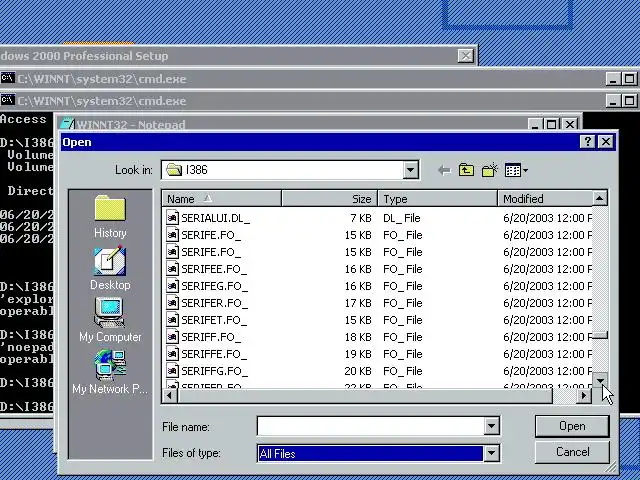This screenshot has height=480, width=640.
Task: Select file SERIFET.FO_
Action: pos(214,320)
